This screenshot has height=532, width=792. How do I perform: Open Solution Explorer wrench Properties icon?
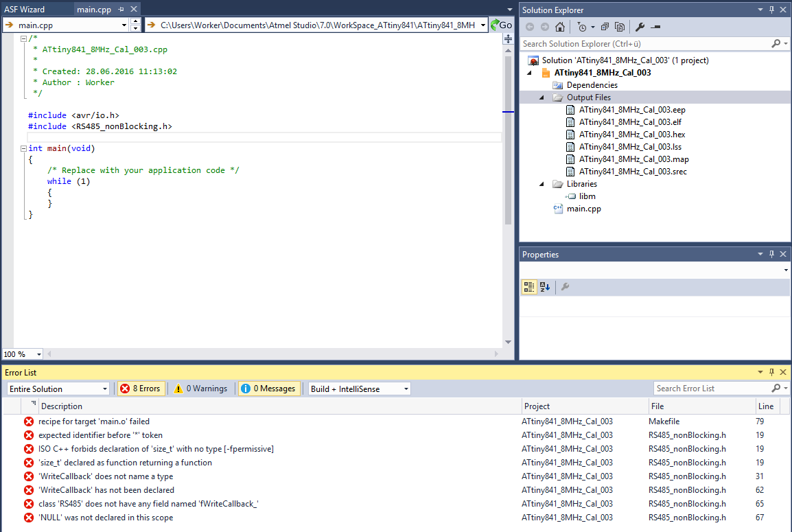(x=640, y=27)
